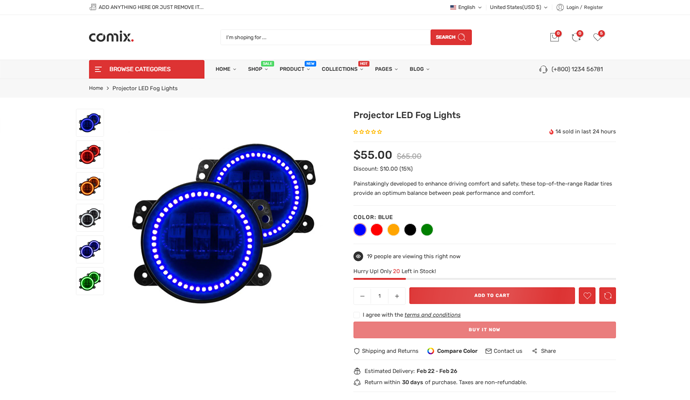The height and width of the screenshot is (400, 690).
Task: Click the compare button beside Add to Cart
Action: coord(607,296)
